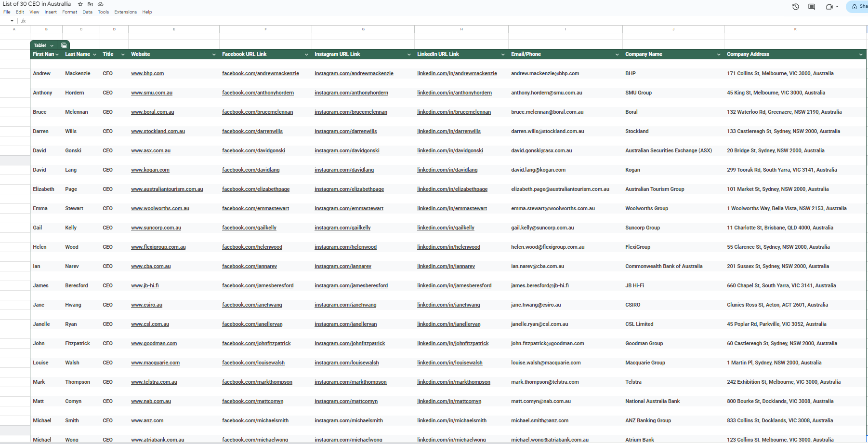Select column E header
The height and width of the screenshot is (444, 868).
[174, 29]
